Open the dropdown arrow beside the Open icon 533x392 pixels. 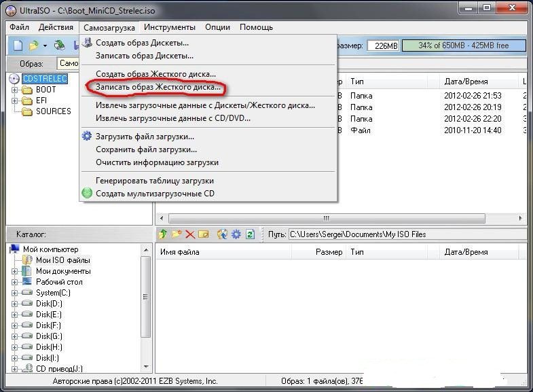45,46
